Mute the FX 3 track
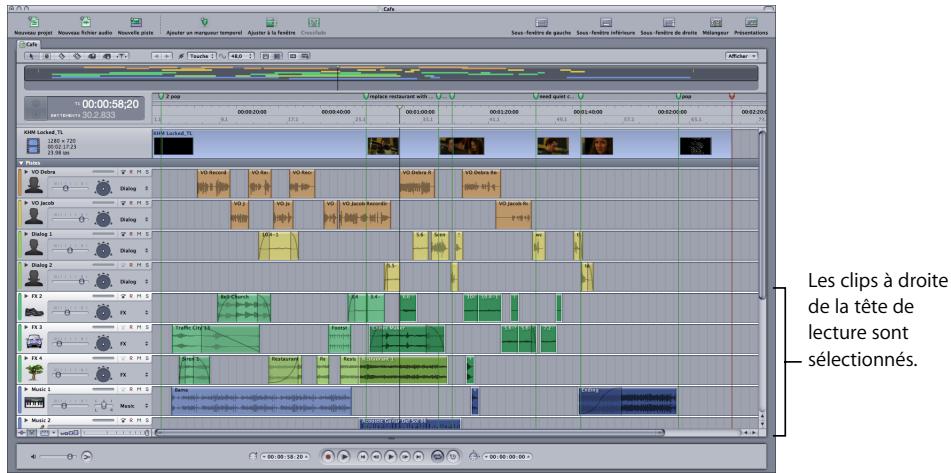Image resolution: width=951 pixels, height=473 pixels. (x=139, y=327)
